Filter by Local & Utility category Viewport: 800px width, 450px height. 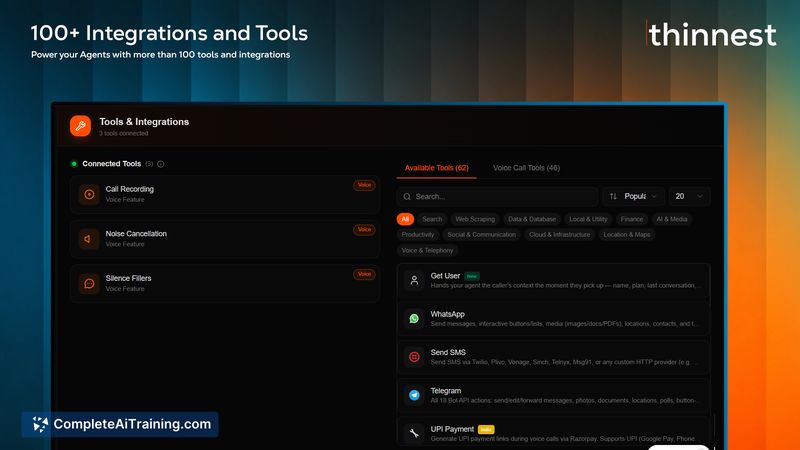point(588,219)
